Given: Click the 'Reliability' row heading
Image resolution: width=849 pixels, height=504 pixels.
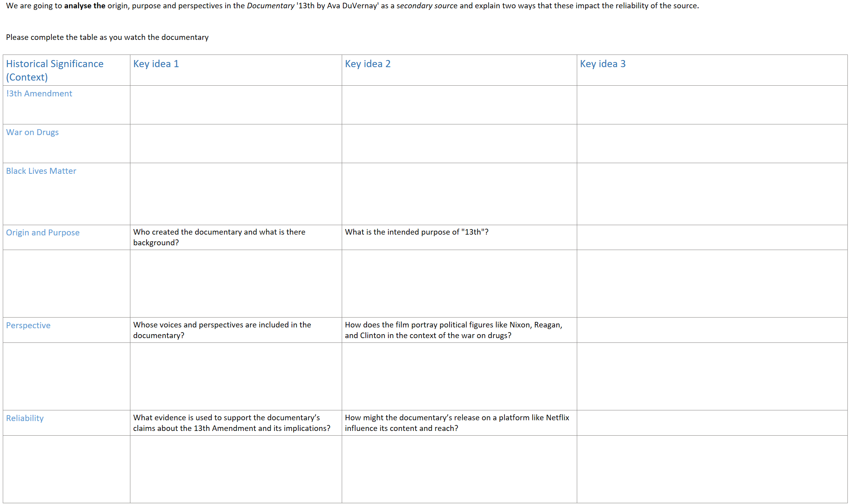Looking at the screenshot, I should pyautogui.click(x=25, y=418).
